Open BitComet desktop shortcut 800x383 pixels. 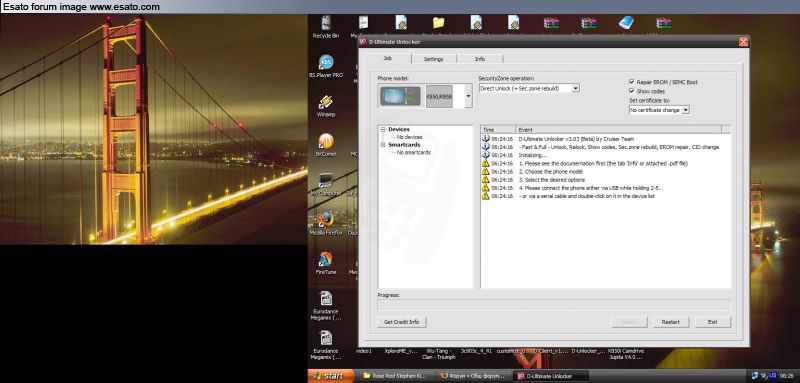[326, 145]
